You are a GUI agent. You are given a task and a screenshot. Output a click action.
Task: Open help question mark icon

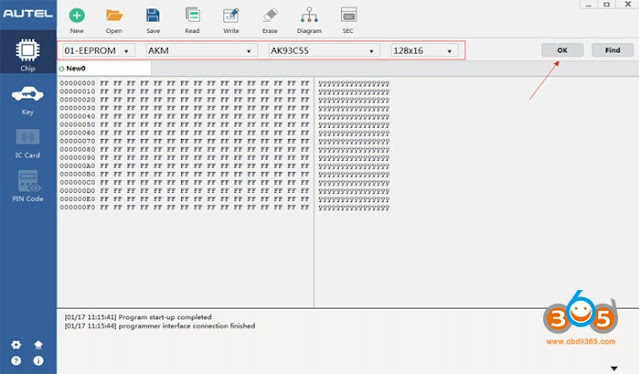[x=16, y=361]
